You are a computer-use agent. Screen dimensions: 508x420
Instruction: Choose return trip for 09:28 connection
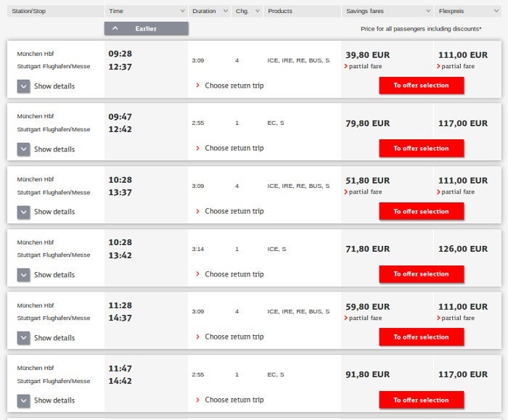tap(234, 86)
